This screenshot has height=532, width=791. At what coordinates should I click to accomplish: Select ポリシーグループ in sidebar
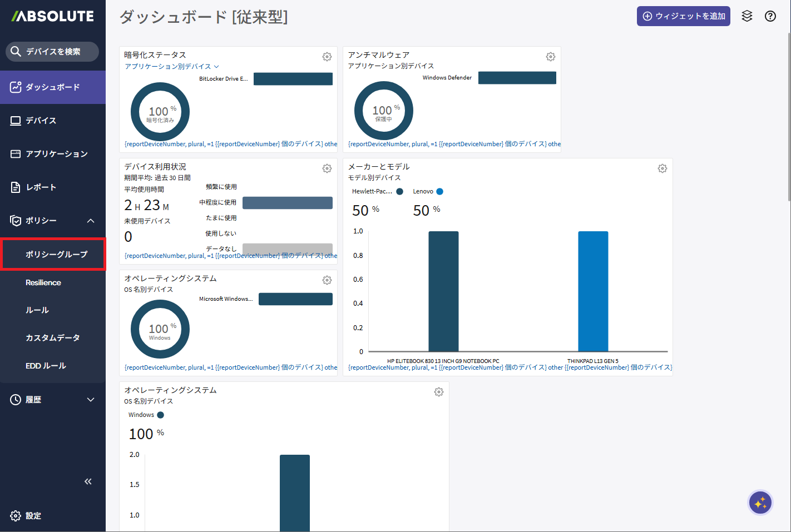click(x=56, y=255)
